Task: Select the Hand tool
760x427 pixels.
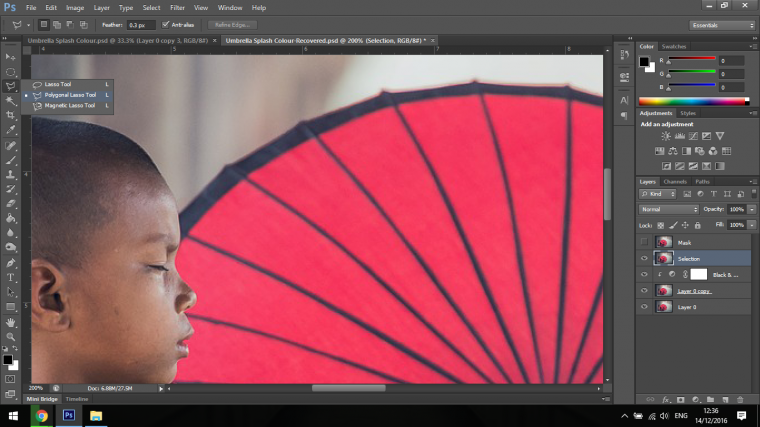Action: point(11,322)
